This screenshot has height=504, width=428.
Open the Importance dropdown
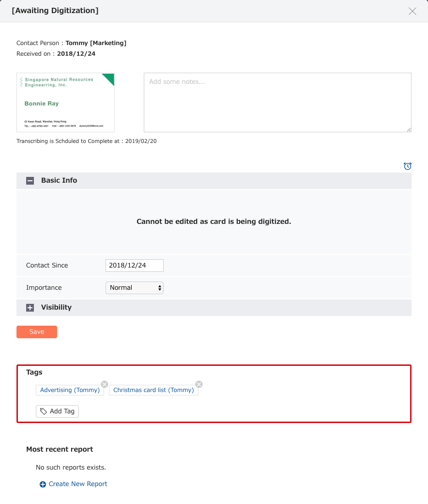coord(135,288)
